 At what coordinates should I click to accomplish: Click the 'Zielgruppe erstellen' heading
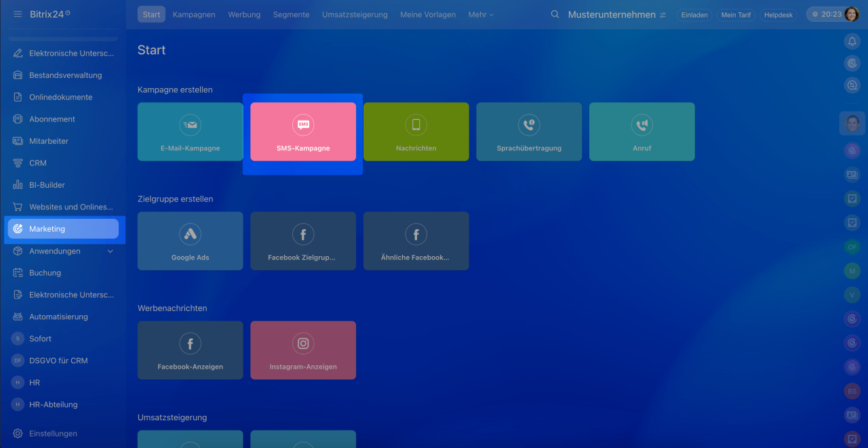[x=175, y=199]
